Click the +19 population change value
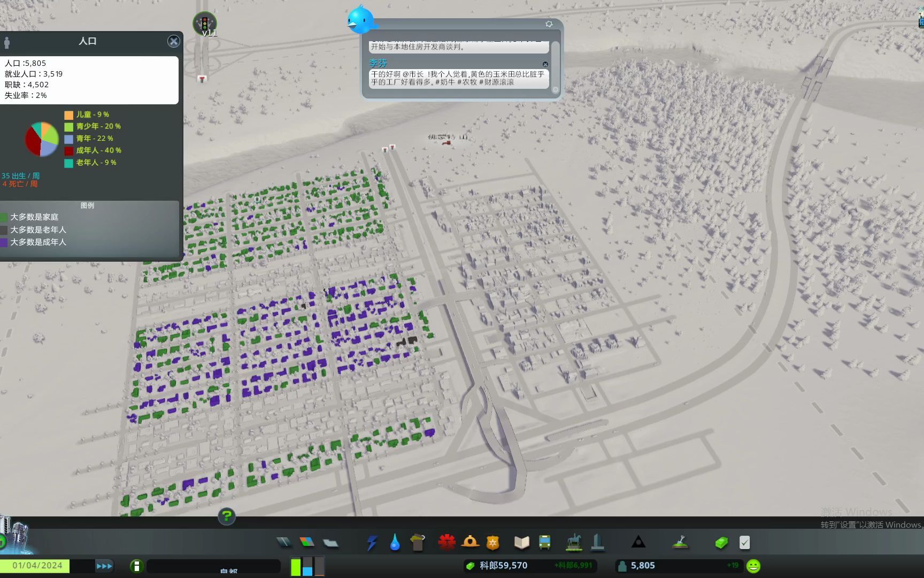 click(733, 566)
